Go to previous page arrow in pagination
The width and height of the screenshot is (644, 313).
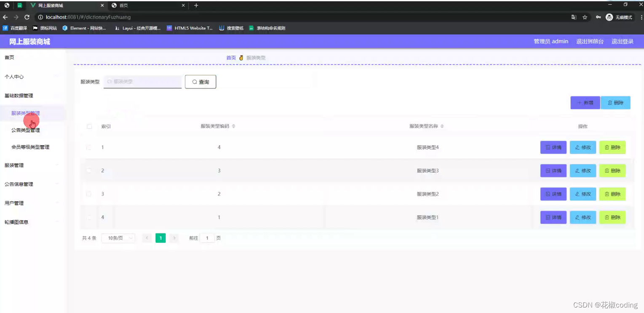pos(147,238)
